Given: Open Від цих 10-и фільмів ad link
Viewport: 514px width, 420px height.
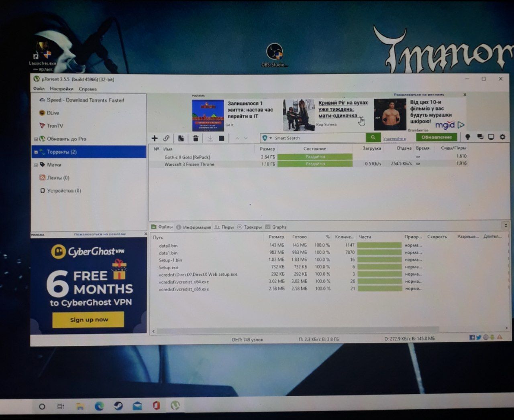Looking at the screenshot, I should point(431,112).
